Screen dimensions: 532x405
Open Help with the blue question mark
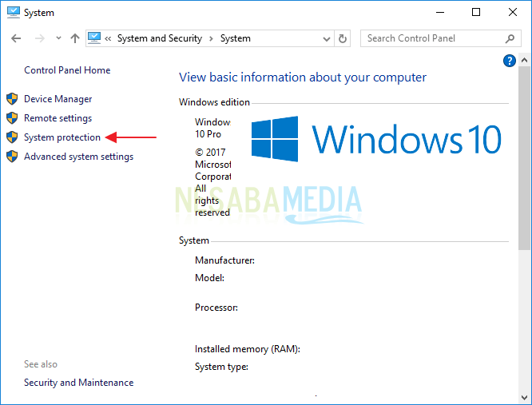tap(510, 61)
